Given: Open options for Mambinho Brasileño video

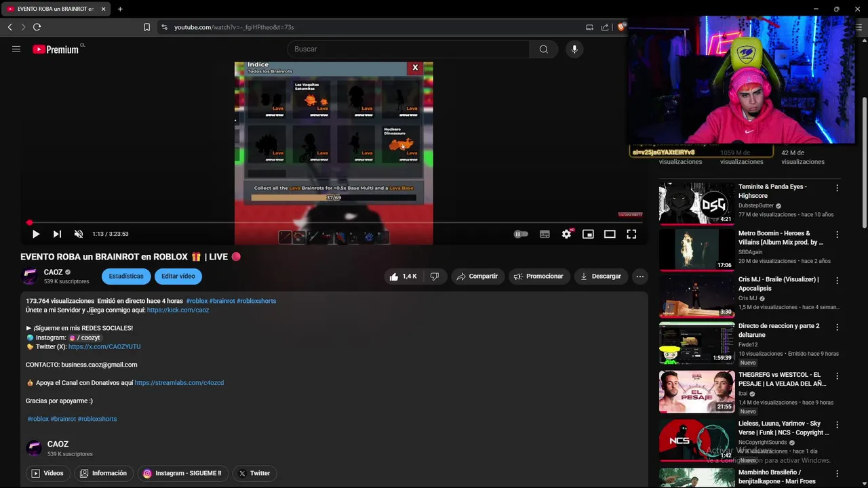Looking at the screenshot, I should pyautogui.click(x=837, y=474).
